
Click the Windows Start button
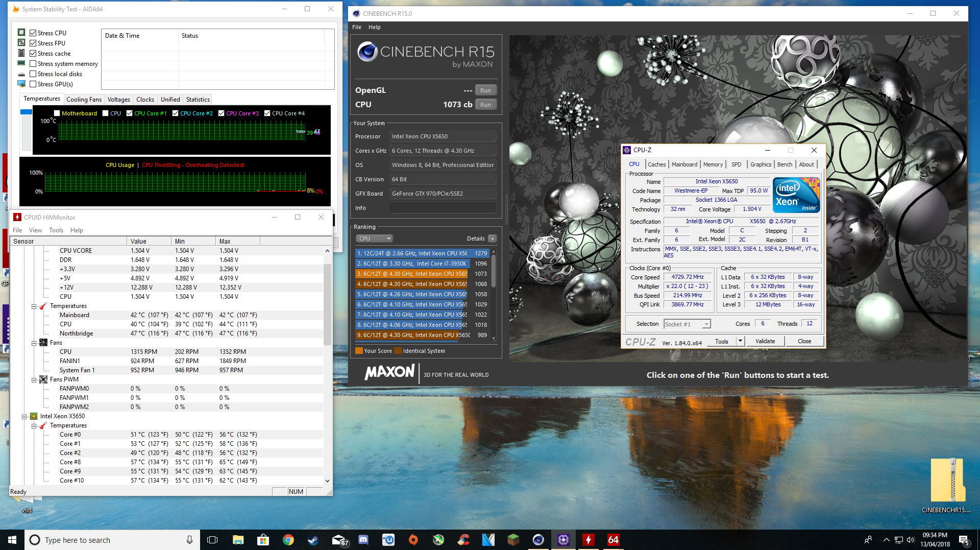pos(12,540)
